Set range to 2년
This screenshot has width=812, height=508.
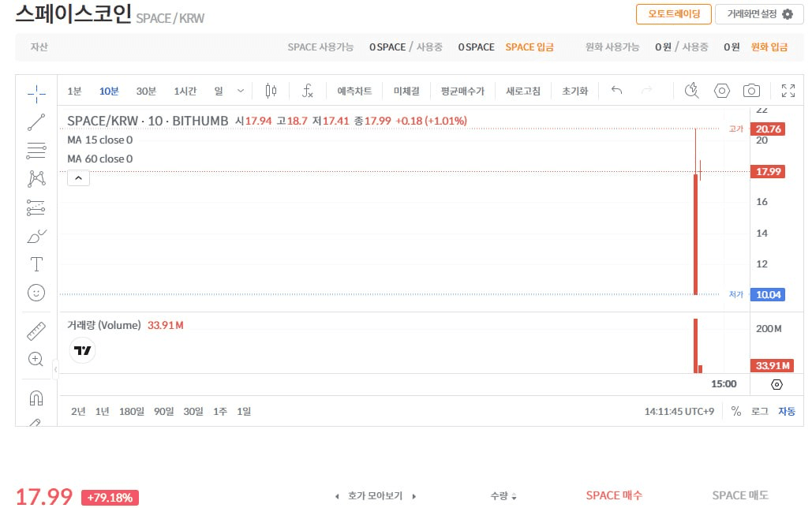point(78,411)
